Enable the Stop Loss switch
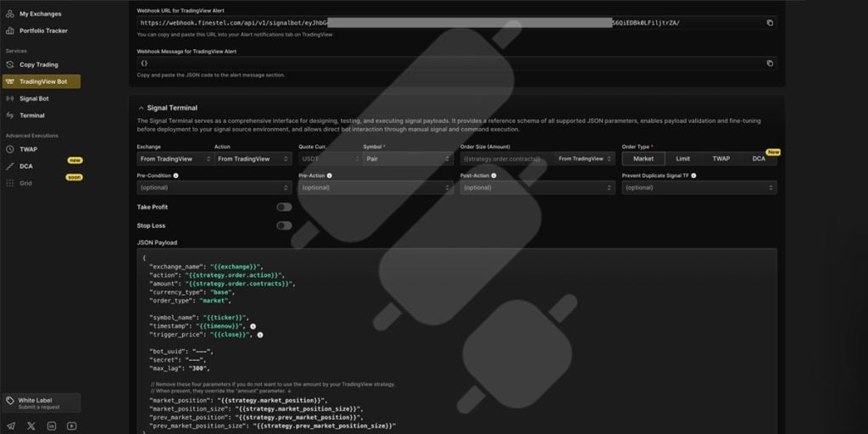 [x=284, y=225]
